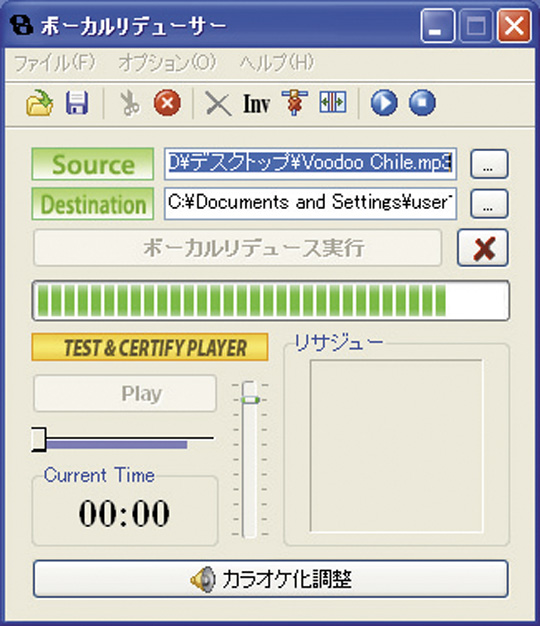Click the vertical volume slider thumb
This screenshot has width=540, height=626.
pyautogui.click(x=250, y=400)
